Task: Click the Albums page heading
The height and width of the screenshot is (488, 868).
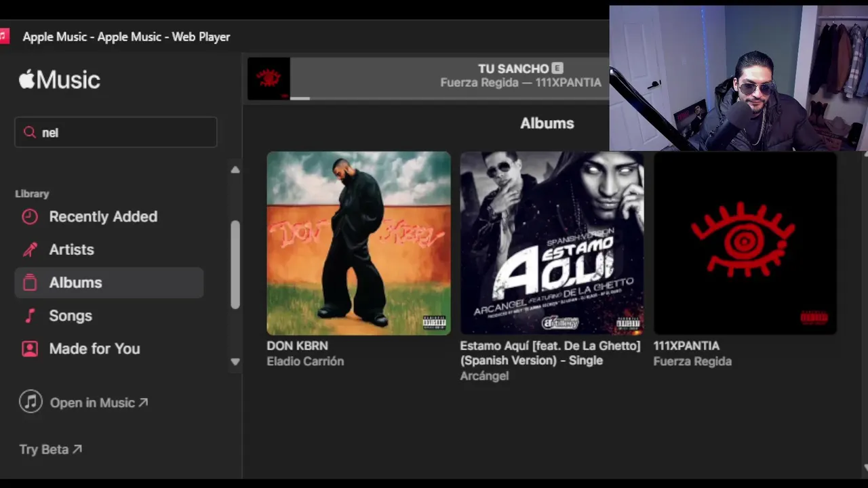Action: click(x=547, y=123)
